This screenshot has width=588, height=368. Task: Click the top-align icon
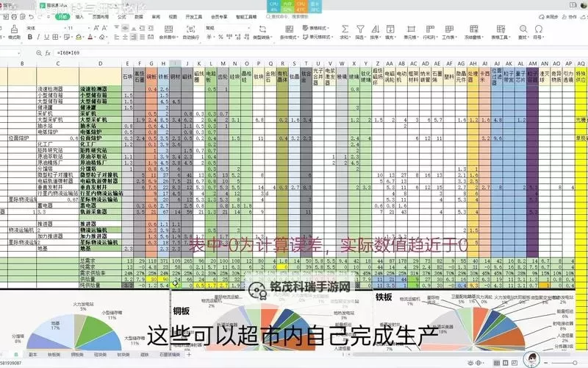[x=117, y=28]
